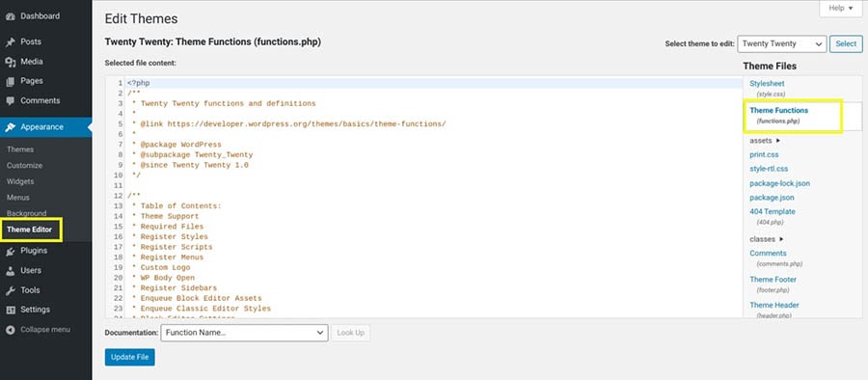Click the 'WP Body Open' code line

(x=163, y=278)
